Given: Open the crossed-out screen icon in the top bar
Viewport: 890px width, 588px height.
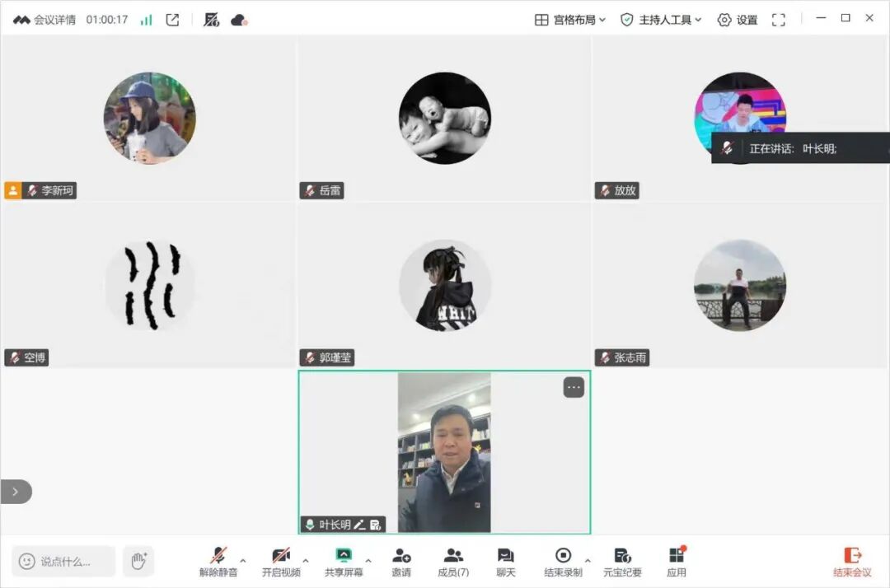Looking at the screenshot, I should (211, 20).
